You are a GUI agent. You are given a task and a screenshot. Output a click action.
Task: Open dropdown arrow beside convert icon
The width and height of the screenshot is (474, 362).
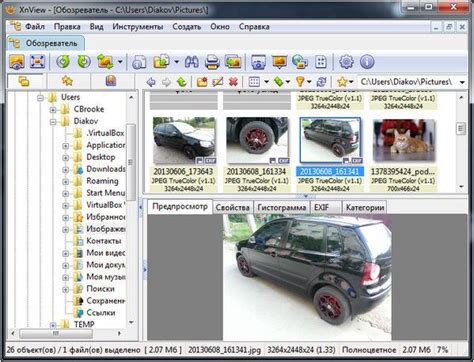pyautogui.click(x=120, y=62)
